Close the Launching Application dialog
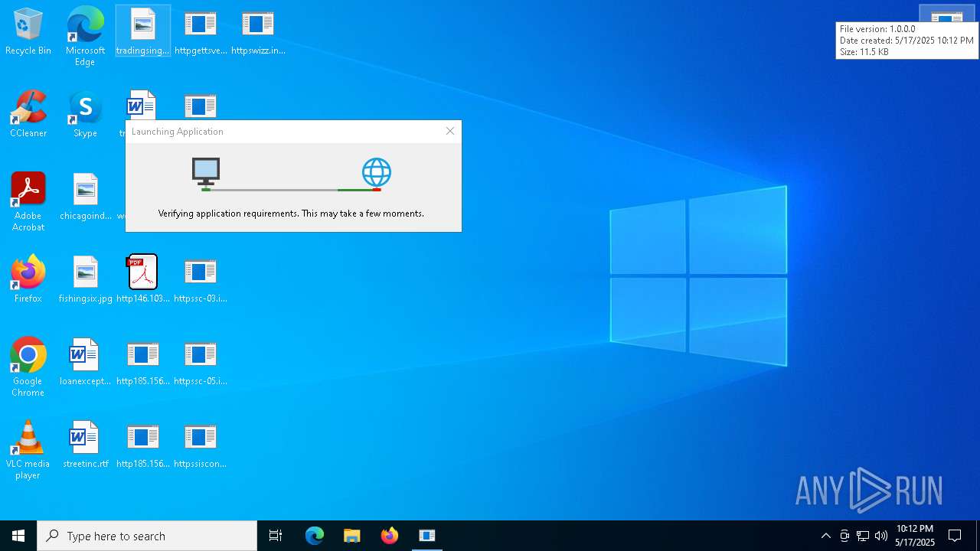Image resolution: width=980 pixels, height=551 pixels. (450, 131)
